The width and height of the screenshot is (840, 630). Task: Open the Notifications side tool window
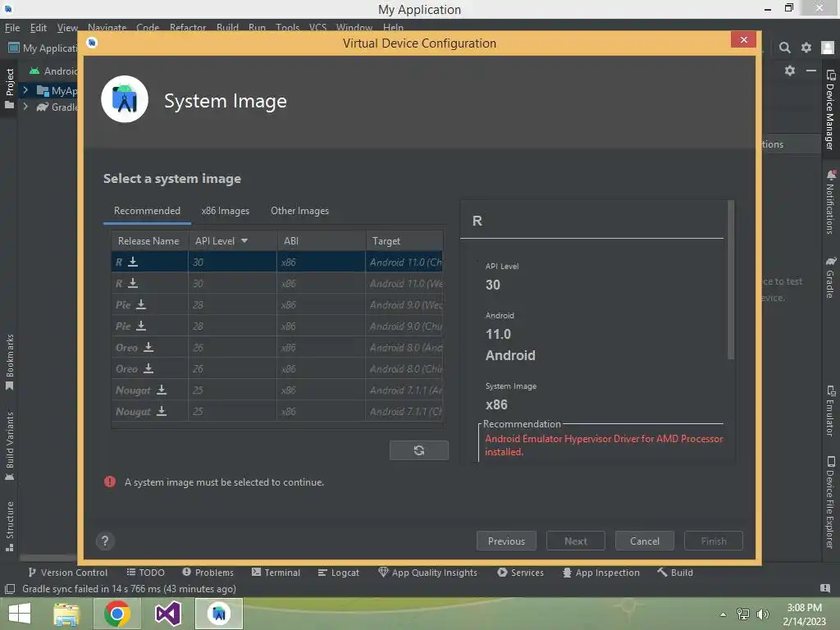click(x=830, y=202)
